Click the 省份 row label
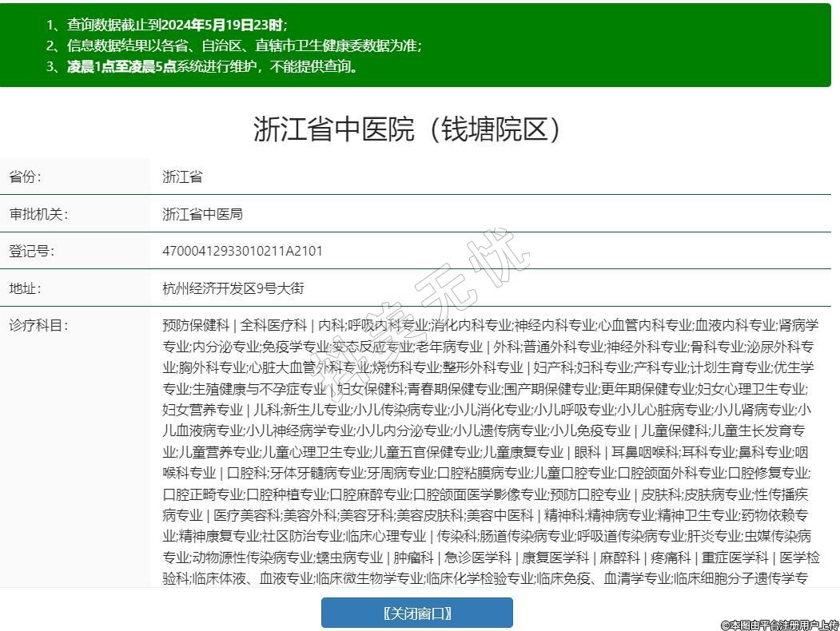The width and height of the screenshot is (840, 631). click(x=25, y=177)
